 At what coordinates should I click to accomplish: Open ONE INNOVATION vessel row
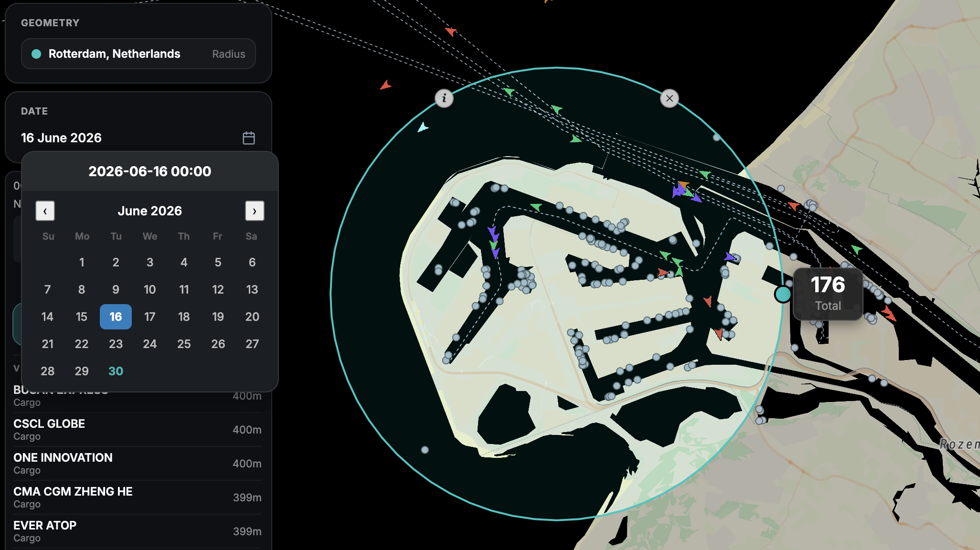click(138, 464)
